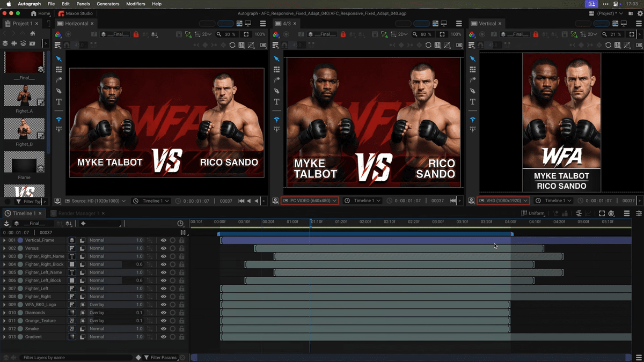Unlock toggle for the Gradient layer
This screenshot has height=362, width=644.
[x=181, y=337]
